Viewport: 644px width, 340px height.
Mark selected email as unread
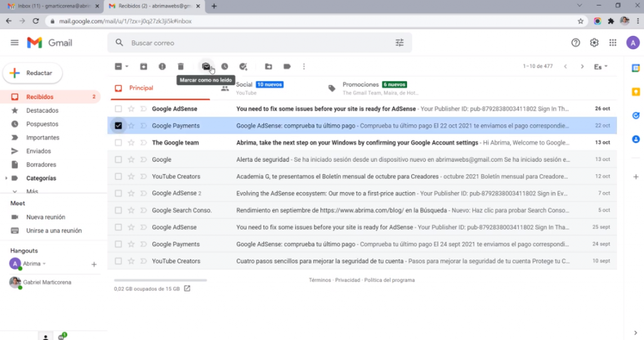(x=206, y=67)
